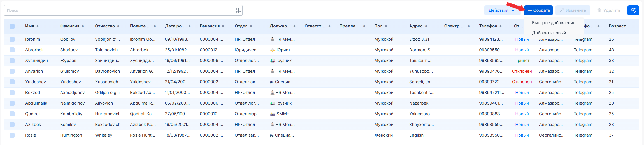Sort the Пол column

(386, 26)
